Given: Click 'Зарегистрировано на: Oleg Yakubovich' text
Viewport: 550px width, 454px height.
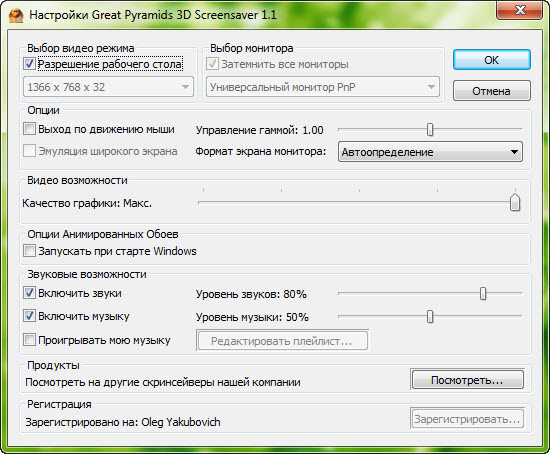Looking at the screenshot, I should pos(123,422).
